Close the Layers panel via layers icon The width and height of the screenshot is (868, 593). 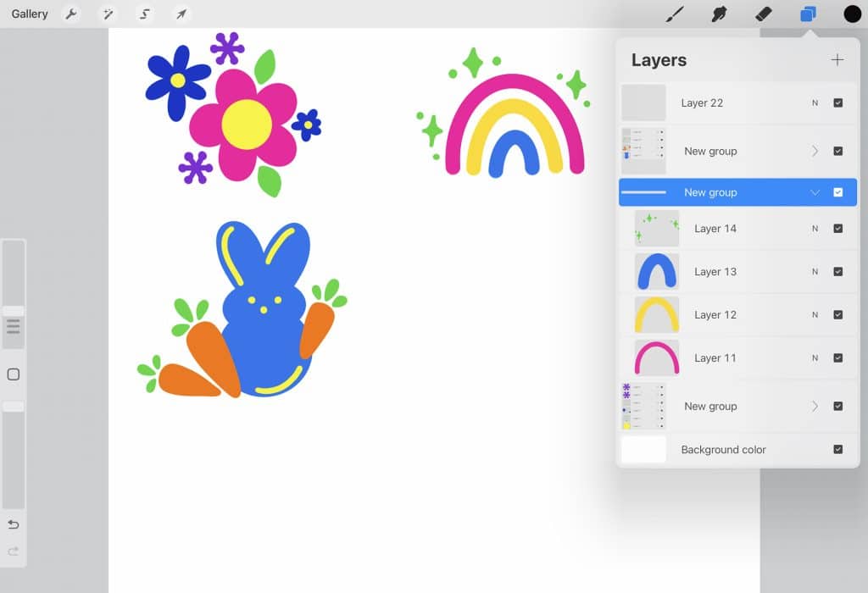click(808, 14)
